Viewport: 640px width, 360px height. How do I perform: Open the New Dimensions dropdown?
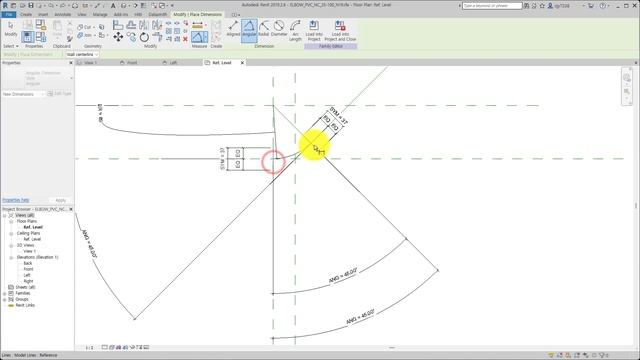[23, 94]
